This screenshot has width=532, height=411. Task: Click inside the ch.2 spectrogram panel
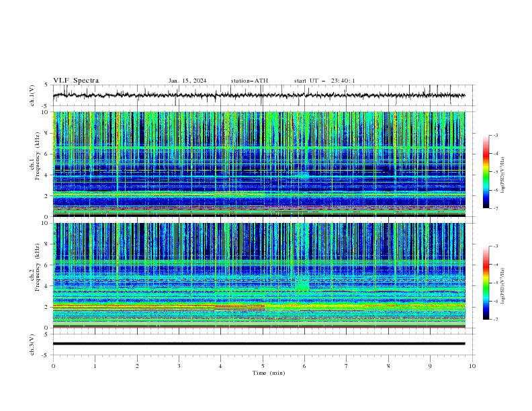tap(259, 275)
